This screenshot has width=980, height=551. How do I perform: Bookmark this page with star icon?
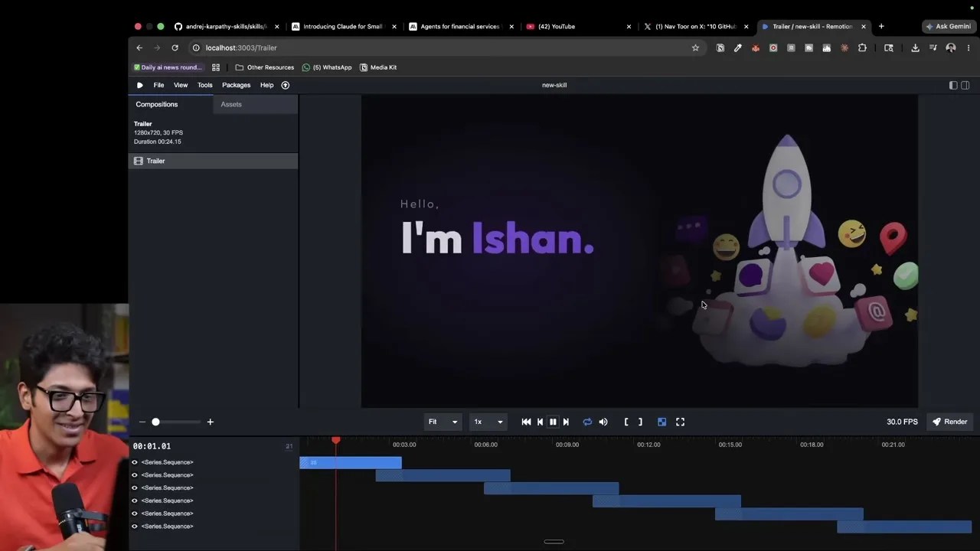(x=695, y=47)
